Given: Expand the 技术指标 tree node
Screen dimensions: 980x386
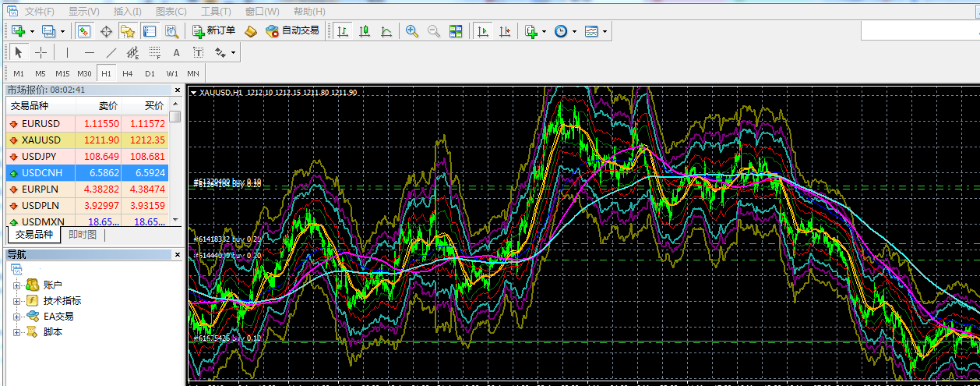Looking at the screenshot, I should 16,300.
